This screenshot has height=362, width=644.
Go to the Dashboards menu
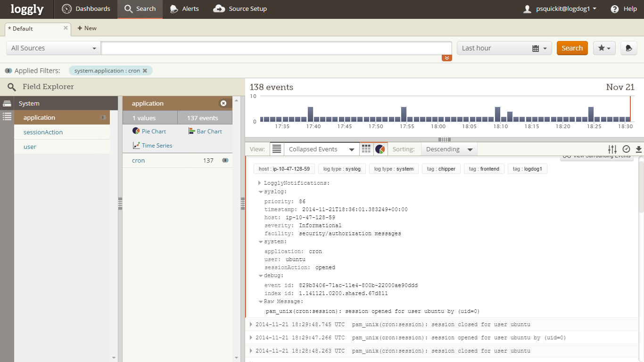(x=86, y=9)
